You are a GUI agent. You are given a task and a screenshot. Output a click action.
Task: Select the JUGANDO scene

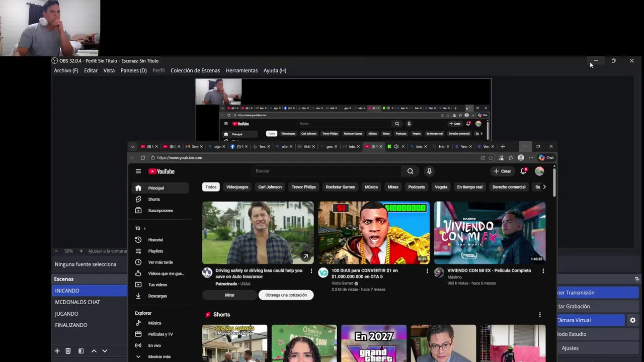point(90,314)
